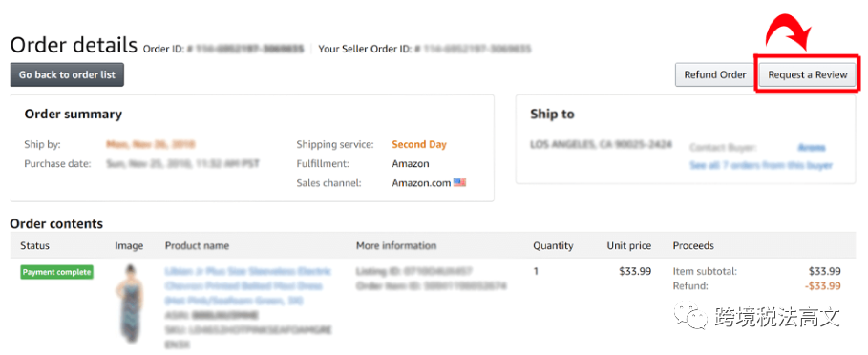This screenshot has width=868, height=355.
Task: Click the green Payment complete badge
Action: pos(57,272)
